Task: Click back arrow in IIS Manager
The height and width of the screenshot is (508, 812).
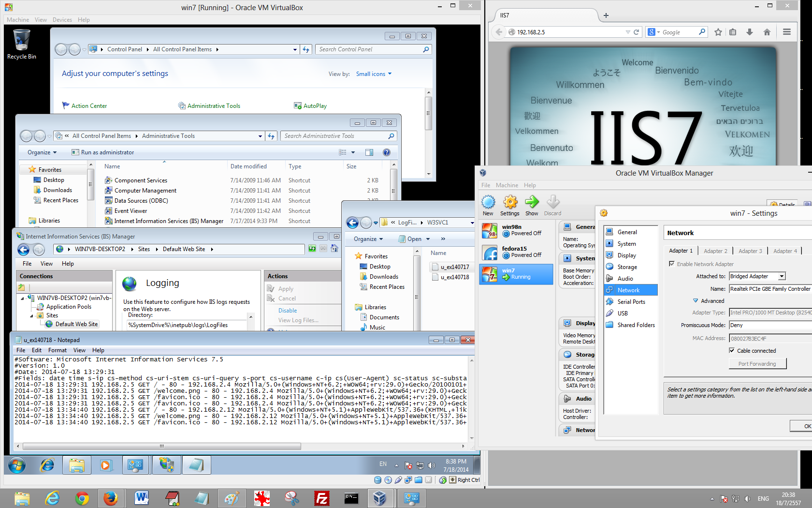Action: click(23, 249)
